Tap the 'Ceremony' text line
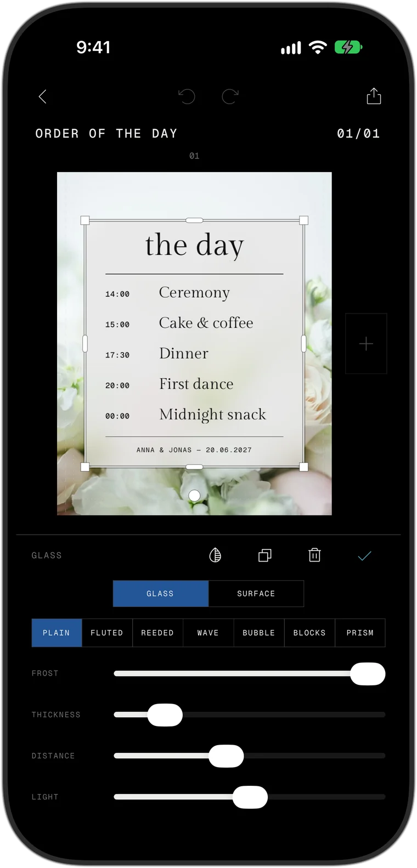The height and width of the screenshot is (868, 417). click(194, 293)
